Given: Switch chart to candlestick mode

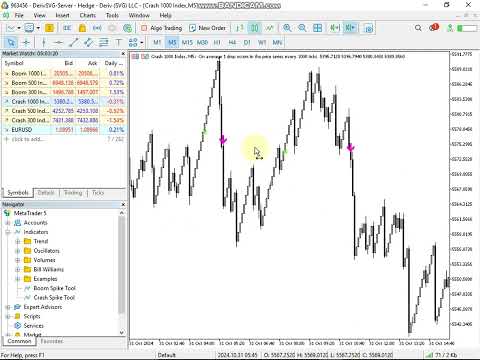Looking at the screenshot, I should point(254,28).
